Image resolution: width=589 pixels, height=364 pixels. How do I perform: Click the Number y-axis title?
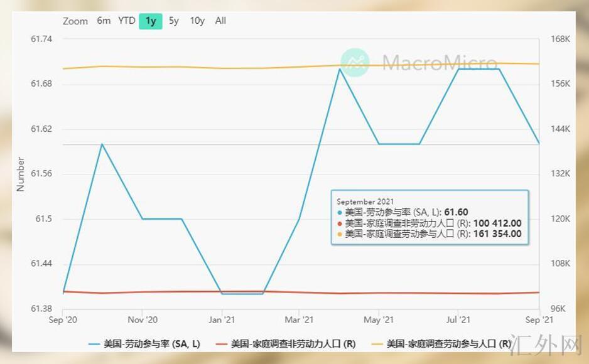click(21, 174)
